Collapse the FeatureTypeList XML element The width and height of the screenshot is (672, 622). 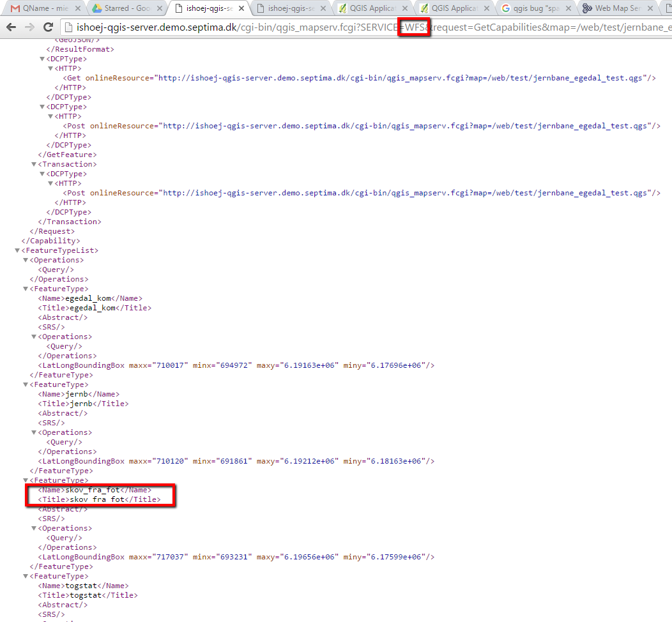[17, 250]
